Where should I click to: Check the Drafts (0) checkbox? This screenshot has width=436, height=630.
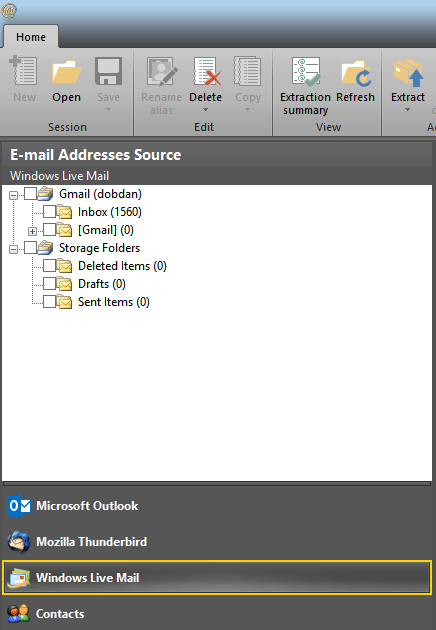[49, 283]
